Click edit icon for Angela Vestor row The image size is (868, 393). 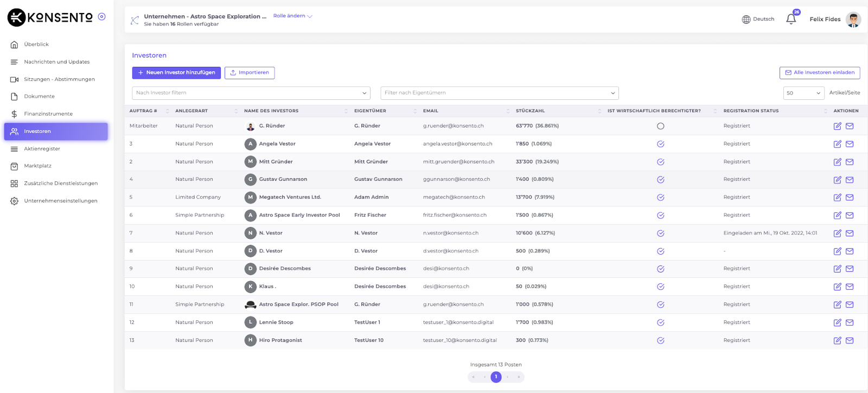pyautogui.click(x=837, y=144)
